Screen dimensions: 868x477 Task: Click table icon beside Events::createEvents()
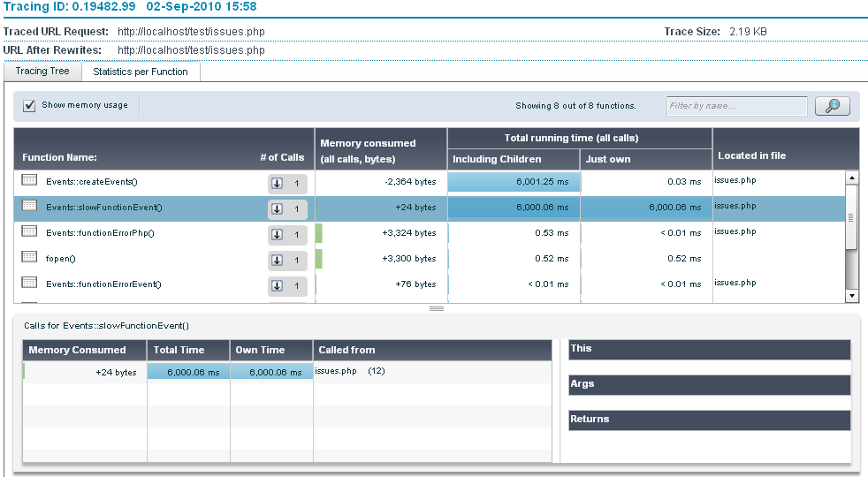tap(29, 180)
